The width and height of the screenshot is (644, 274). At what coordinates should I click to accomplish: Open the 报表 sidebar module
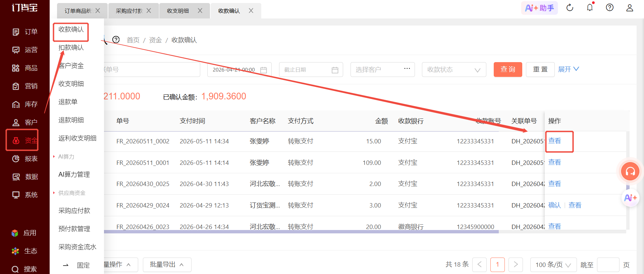[25, 159]
